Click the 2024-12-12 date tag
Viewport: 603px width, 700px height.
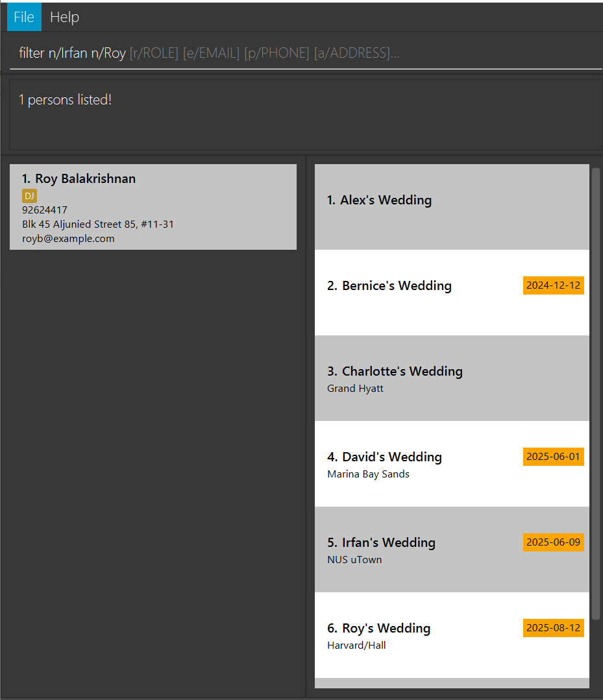(x=554, y=285)
